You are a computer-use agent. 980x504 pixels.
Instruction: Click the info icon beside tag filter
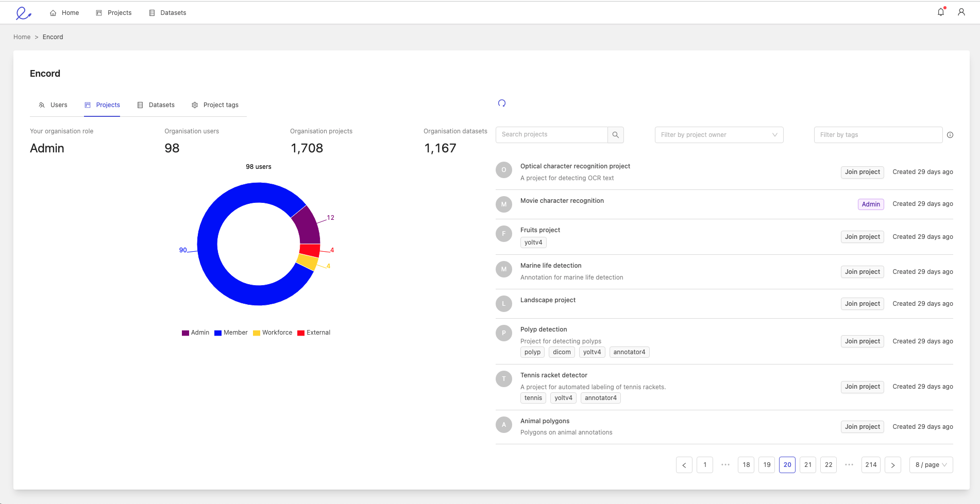pos(950,135)
